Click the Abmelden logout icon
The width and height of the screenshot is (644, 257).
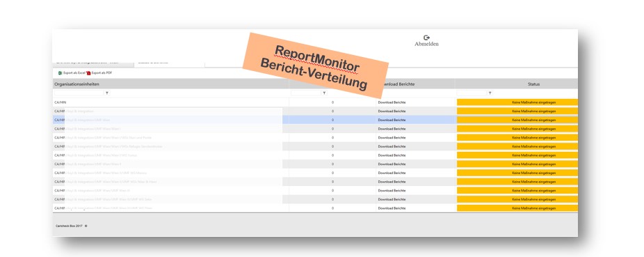click(426, 38)
